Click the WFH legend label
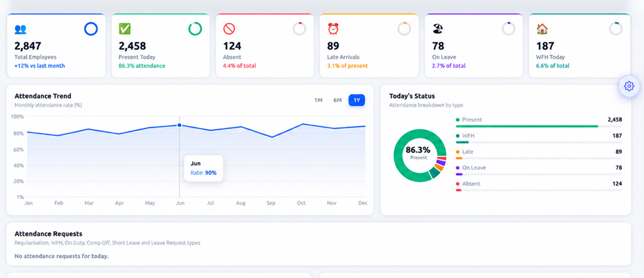This screenshot has width=644, height=278. 468,136
